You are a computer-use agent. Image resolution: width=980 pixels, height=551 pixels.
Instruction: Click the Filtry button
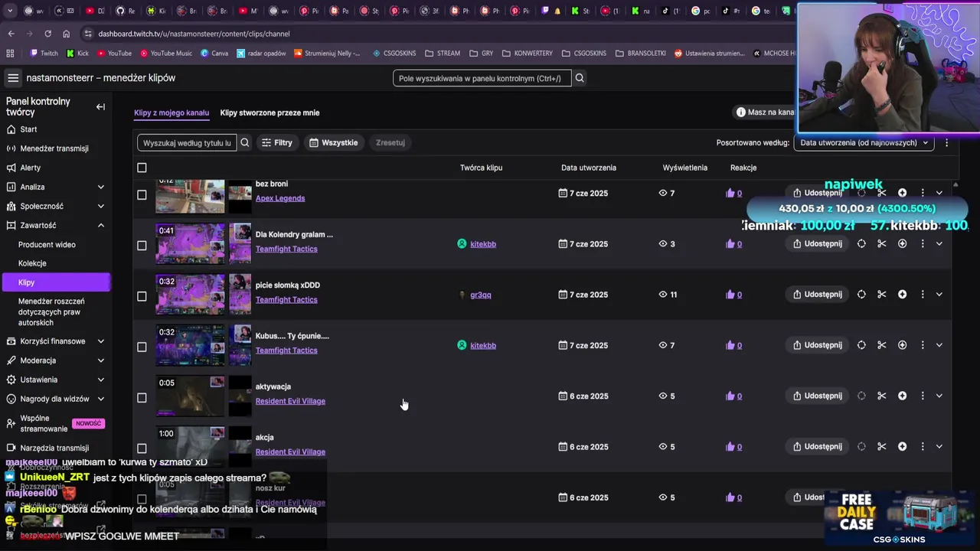[276, 142]
